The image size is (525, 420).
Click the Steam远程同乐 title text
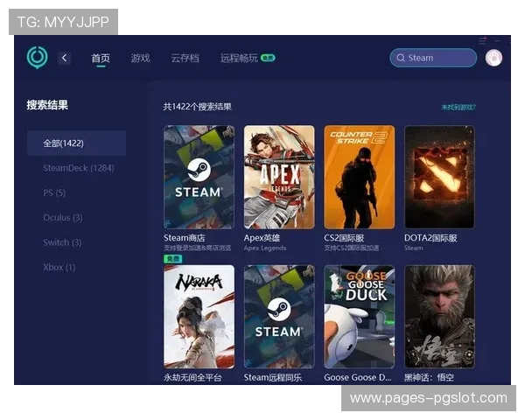(273, 378)
